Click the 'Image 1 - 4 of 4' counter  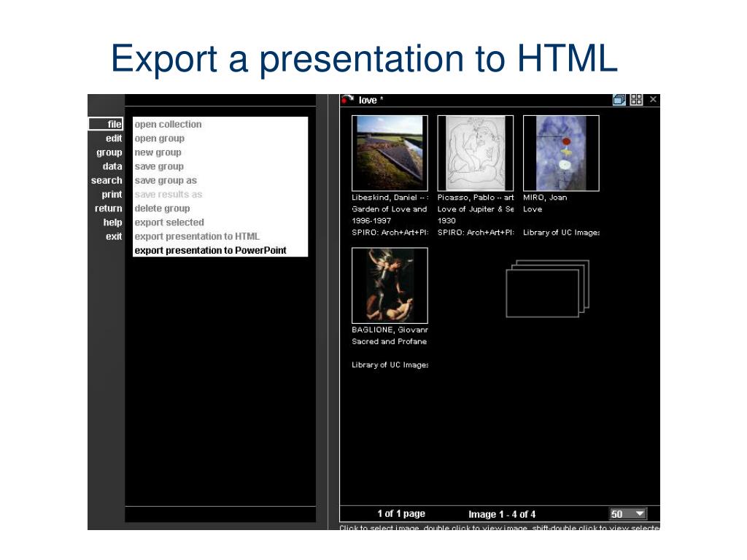(x=502, y=514)
